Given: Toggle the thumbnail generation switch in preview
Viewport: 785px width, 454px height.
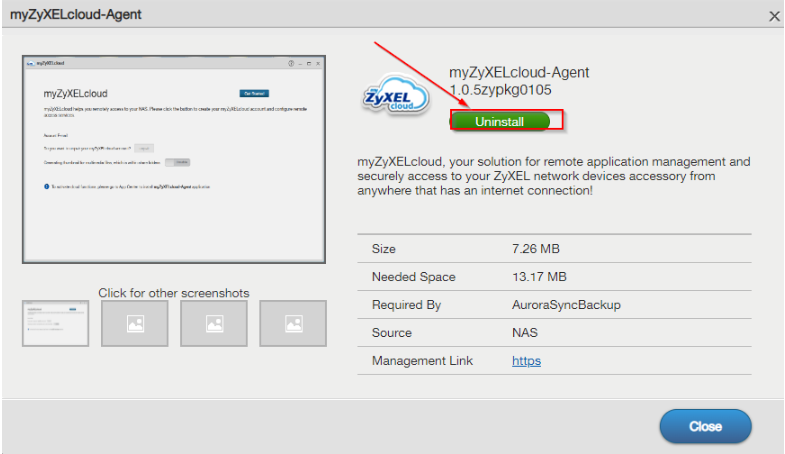Looking at the screenshot, I should click(x=176, y=162).
